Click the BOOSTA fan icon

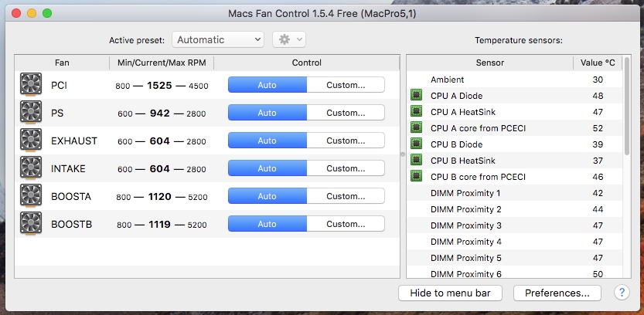(x=31, y=196)
